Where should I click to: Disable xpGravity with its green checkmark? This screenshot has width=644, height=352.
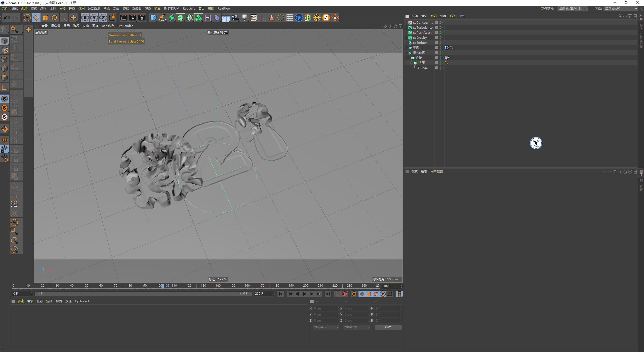coord(442,38)
